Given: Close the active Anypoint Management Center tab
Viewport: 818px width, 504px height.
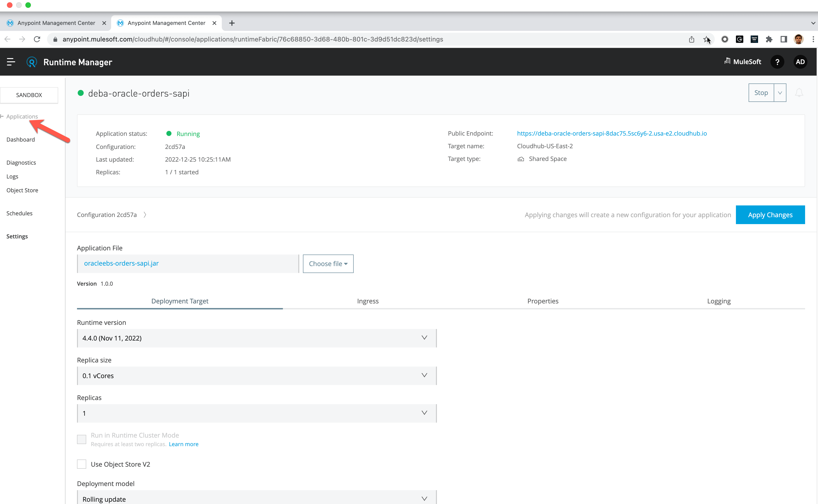Looking at the screenshot, I should tap(214, 23).
